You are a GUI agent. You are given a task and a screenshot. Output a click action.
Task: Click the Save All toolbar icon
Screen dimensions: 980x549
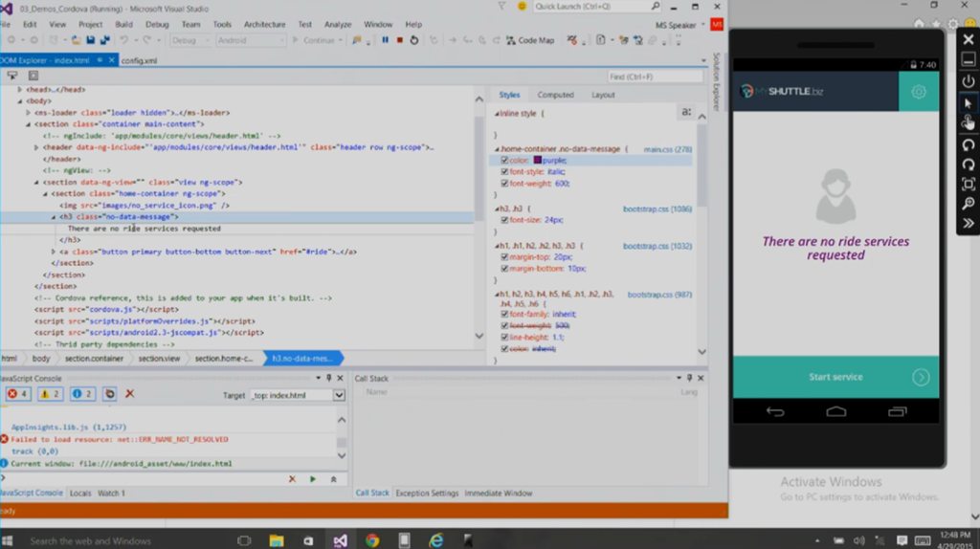(104, 40)
